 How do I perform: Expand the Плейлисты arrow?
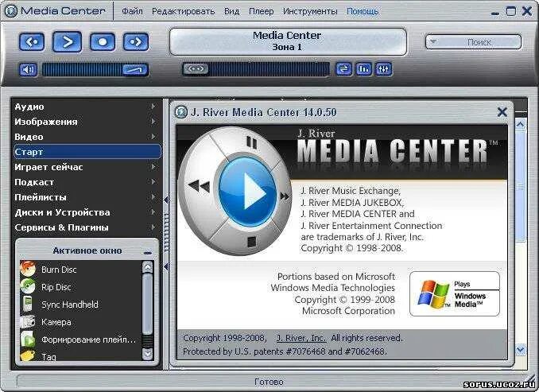(153, 197)
